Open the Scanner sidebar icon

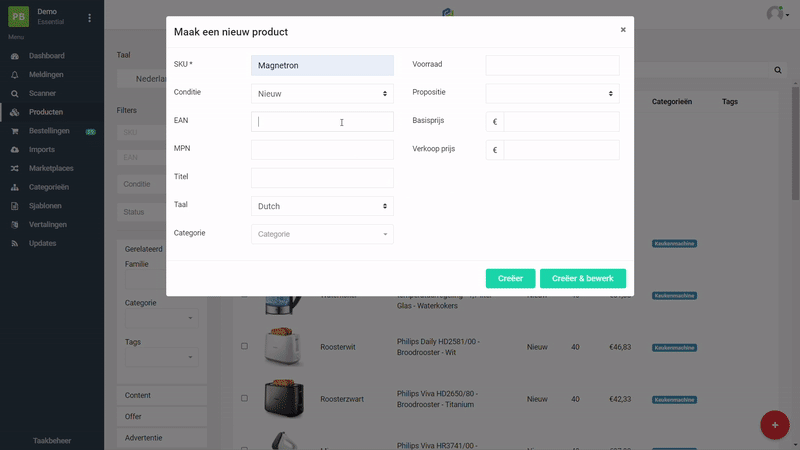tap(15, 93)
